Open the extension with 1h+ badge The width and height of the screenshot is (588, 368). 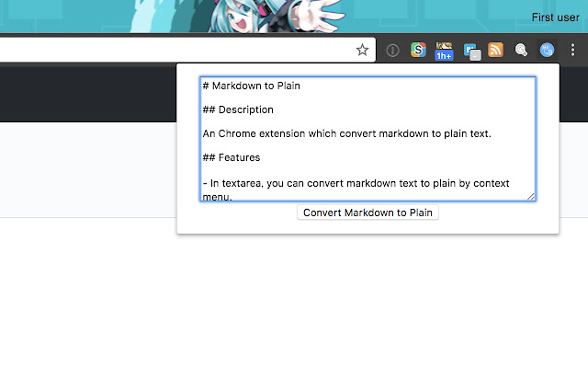tap(444, 51)
